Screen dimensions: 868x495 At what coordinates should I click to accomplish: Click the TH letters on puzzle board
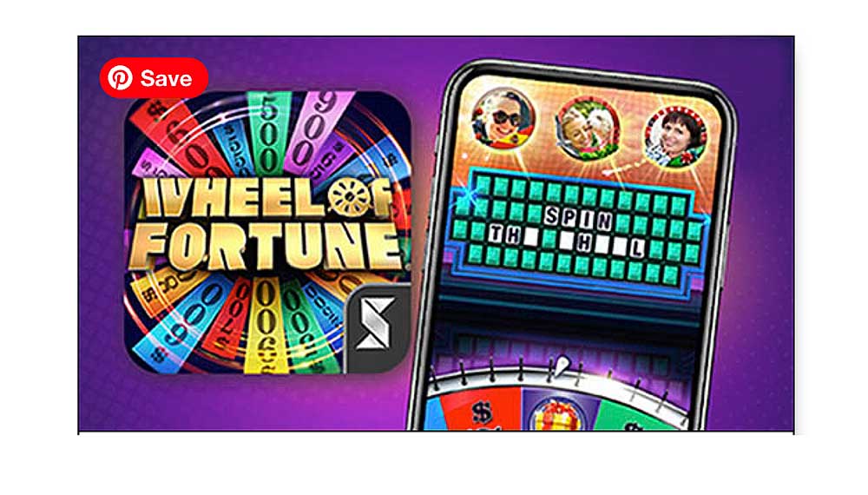[504, 234]
